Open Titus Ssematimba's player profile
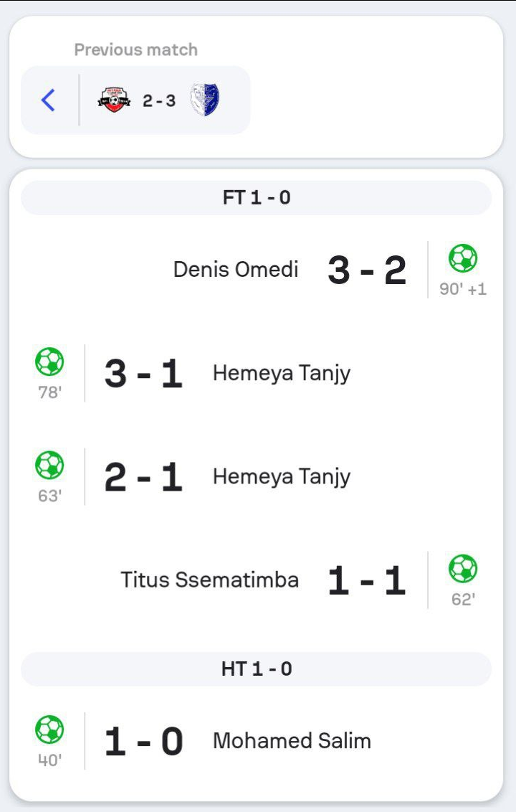The height and width of the screenshot is (812, 516). 209,580
